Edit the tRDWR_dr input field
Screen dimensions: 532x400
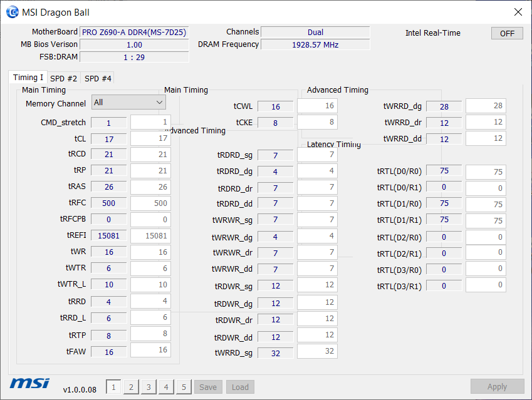click(317, 319)
